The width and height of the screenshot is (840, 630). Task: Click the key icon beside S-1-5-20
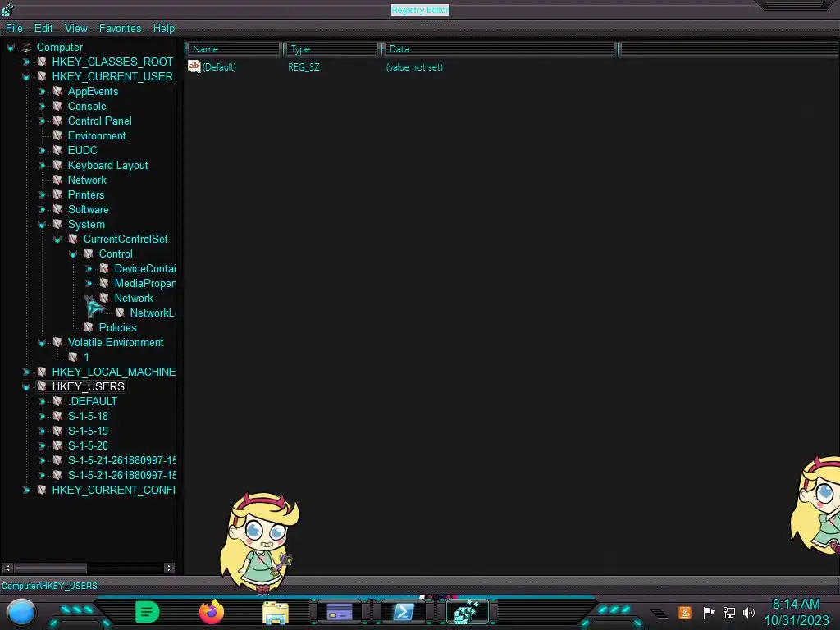pos(57,445)
